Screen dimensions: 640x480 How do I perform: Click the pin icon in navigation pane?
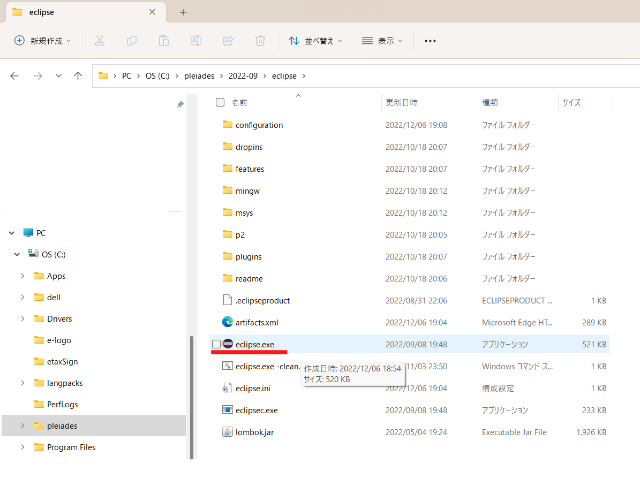180,105
